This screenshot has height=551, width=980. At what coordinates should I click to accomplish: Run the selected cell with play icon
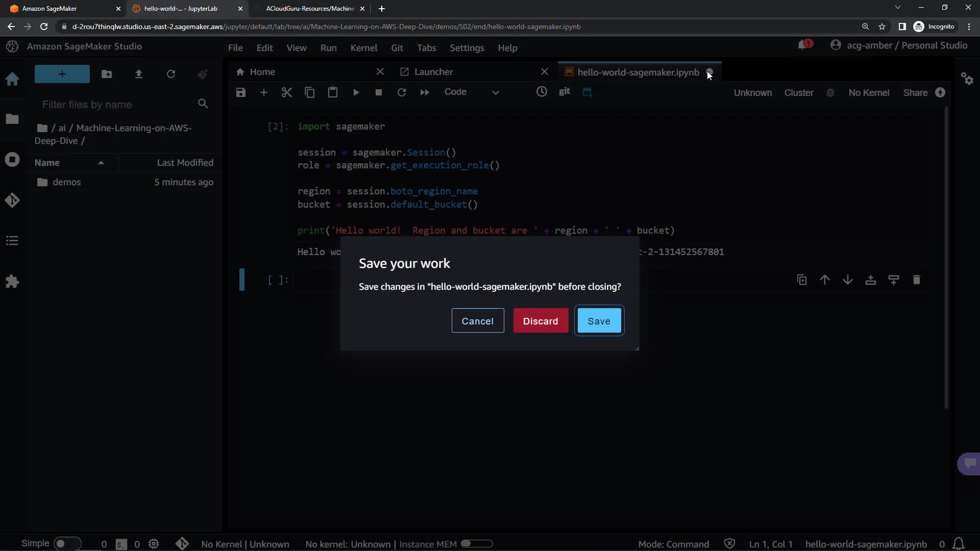356,92
